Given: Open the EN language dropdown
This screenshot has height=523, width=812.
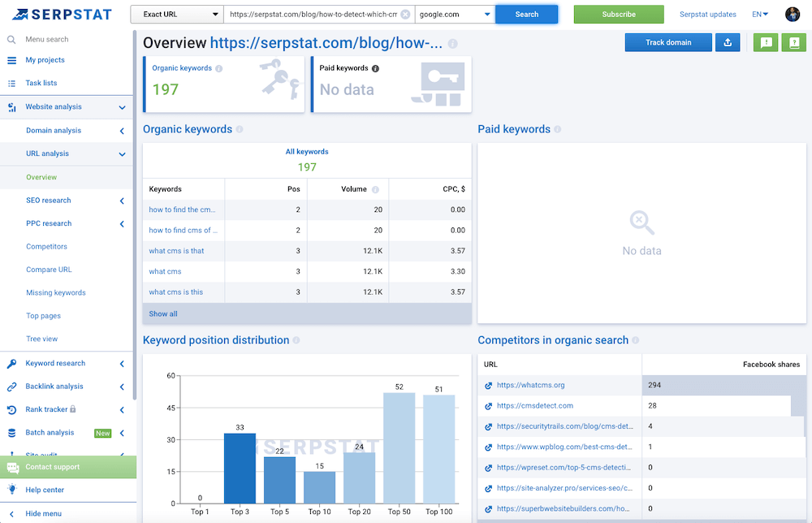Looking at the screenshot, I should click(x=760, y=15).
